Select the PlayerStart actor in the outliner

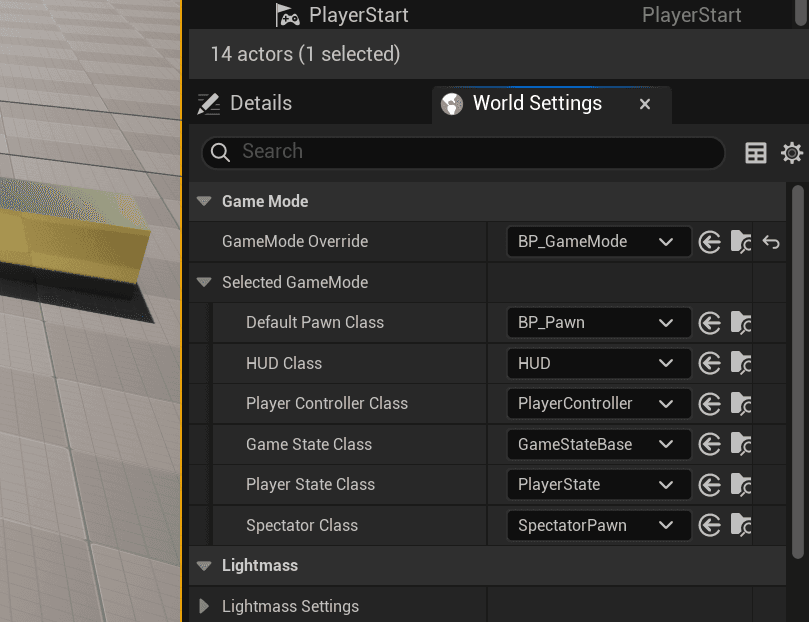pos(358,16)
